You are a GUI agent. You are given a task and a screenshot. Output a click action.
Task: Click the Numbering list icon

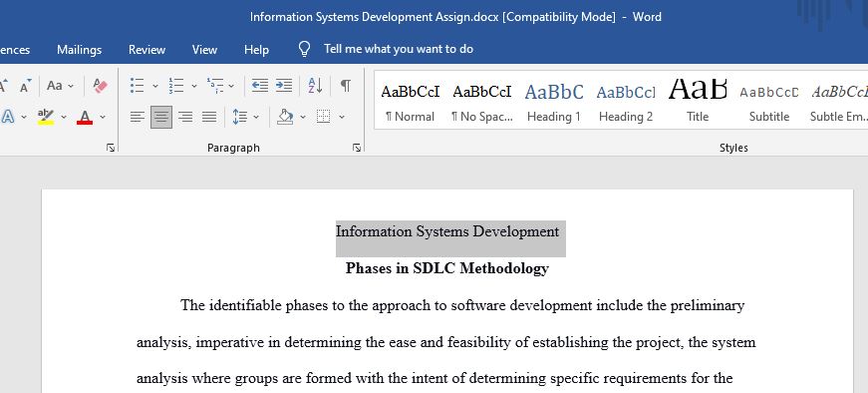pos(176,86)
